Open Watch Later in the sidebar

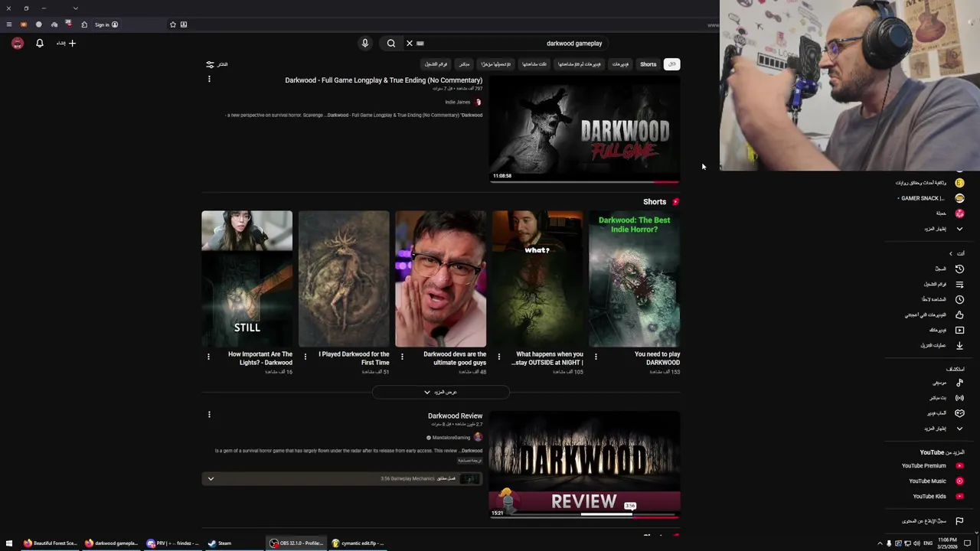[x=942, y=299]
